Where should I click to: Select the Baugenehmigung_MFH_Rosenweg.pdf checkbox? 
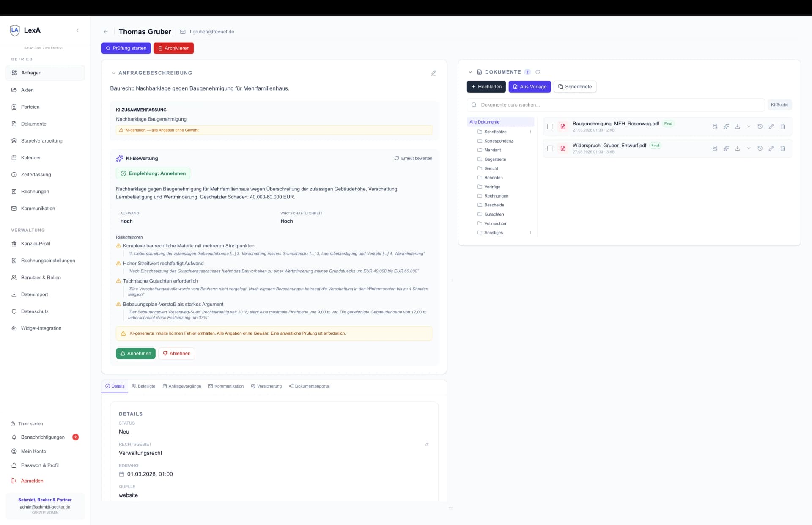pyautogui.click(x=550, y=126)
